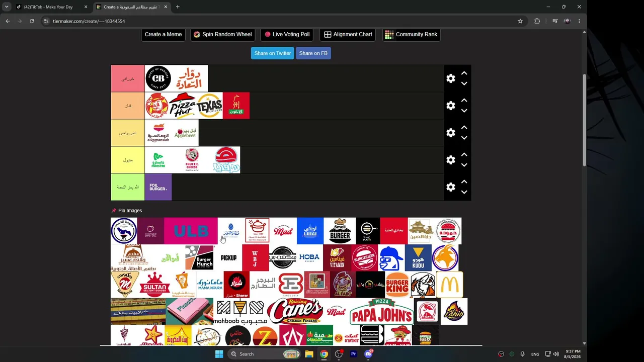Select the Texas Chicken logo
This screenshot has width=644, height=362.
click(209, 106)
